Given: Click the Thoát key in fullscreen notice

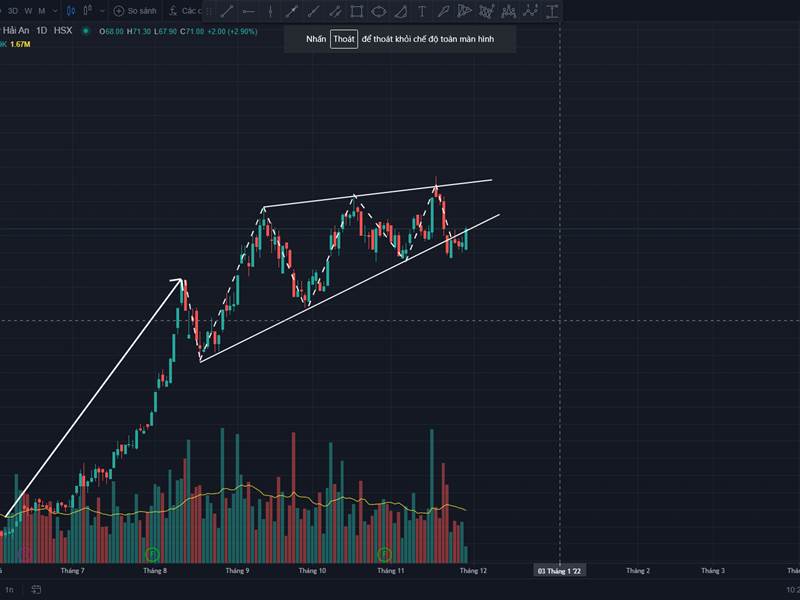Looking at the screenshot, I should click(344, 39).
